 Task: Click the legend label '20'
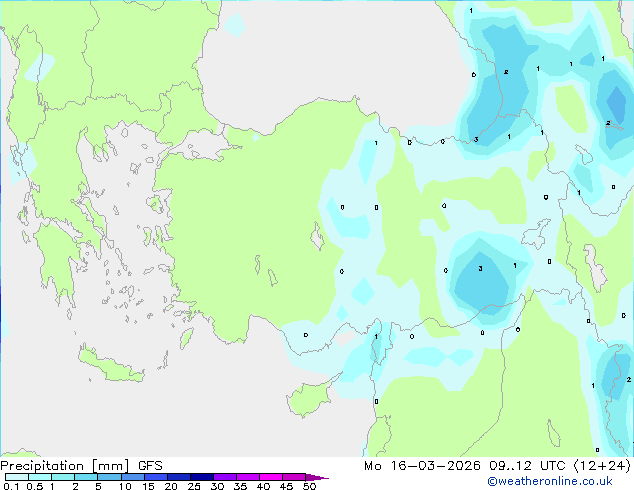(171, 486)
